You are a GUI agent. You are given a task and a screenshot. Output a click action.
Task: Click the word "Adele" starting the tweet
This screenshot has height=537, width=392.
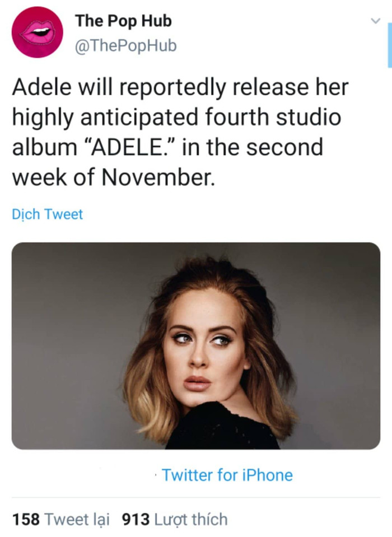coord(42,87)
